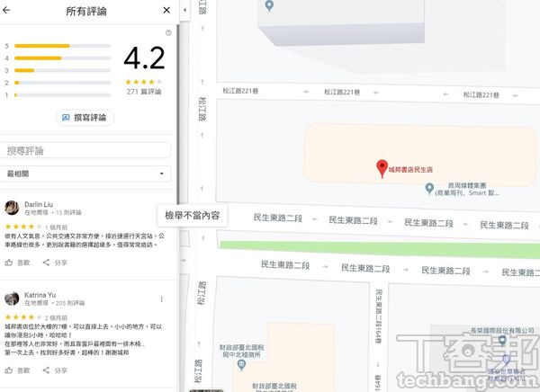Open the more options menu on Katrina Yu's review

pos(161,299)
